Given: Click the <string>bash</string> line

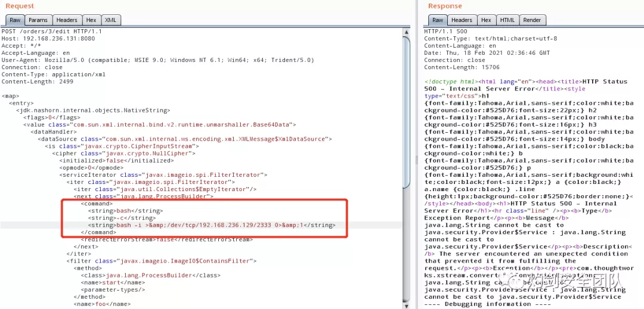Looking at the screenshot, I should 125,211.
